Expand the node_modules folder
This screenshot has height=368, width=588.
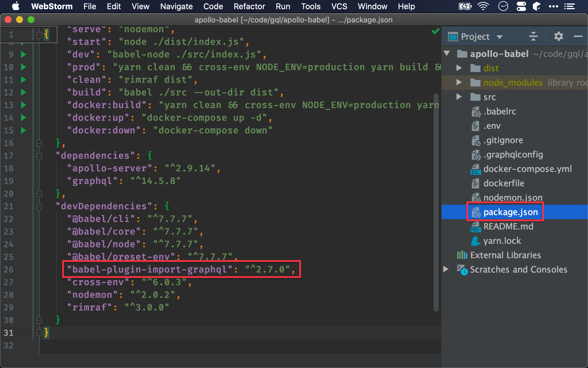tap(459, 82)
